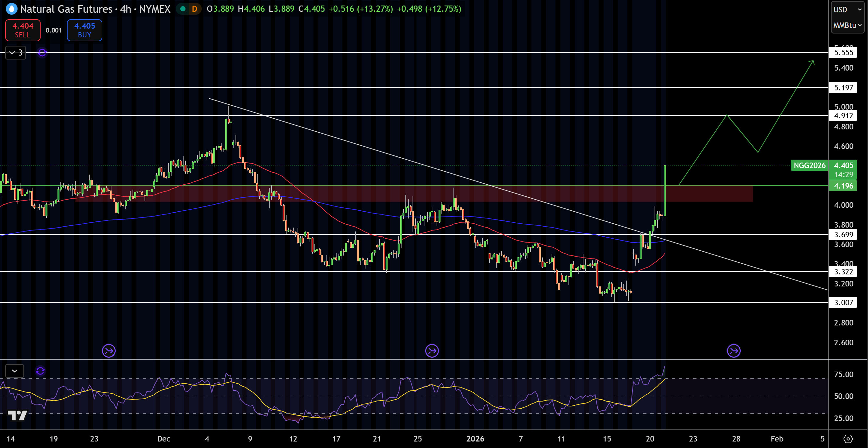Click the 4.196 green level price label

click(843, 186)
